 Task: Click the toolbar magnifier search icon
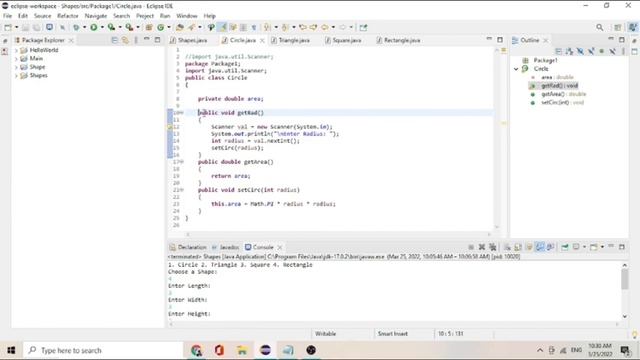tap(599, 27)
